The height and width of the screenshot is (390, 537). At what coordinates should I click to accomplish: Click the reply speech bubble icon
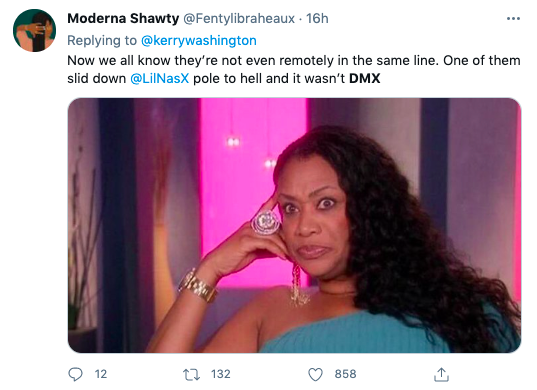coord(75,374)
